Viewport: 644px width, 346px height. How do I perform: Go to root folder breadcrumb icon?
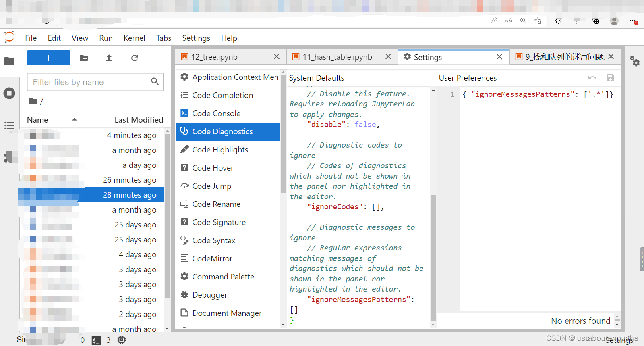(x=33, y=101)
